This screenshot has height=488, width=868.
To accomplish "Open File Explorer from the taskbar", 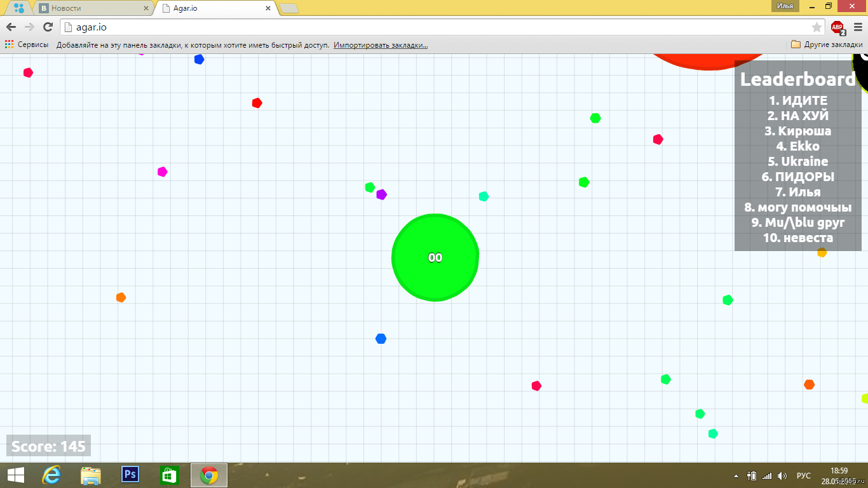I will click(91, 475).
